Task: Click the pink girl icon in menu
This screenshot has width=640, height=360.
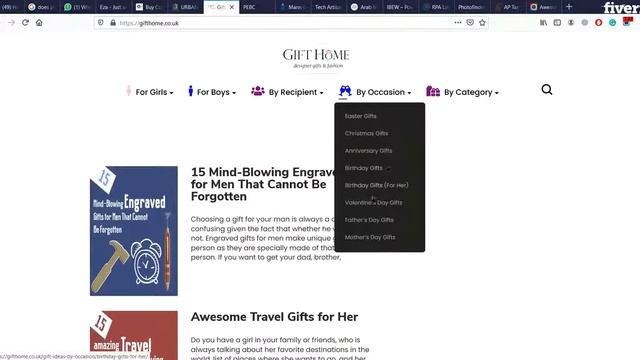Action: 129,91
